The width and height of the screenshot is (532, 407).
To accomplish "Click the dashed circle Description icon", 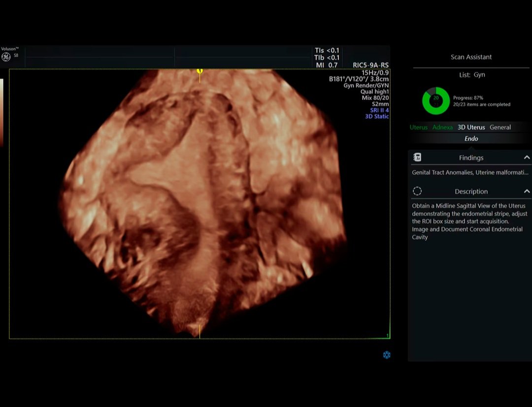I will click(x=417, y=191).
